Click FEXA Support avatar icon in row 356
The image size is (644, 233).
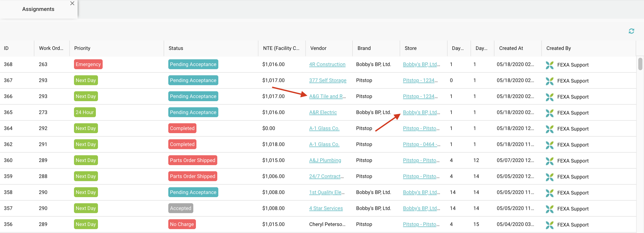click(549, 225)
